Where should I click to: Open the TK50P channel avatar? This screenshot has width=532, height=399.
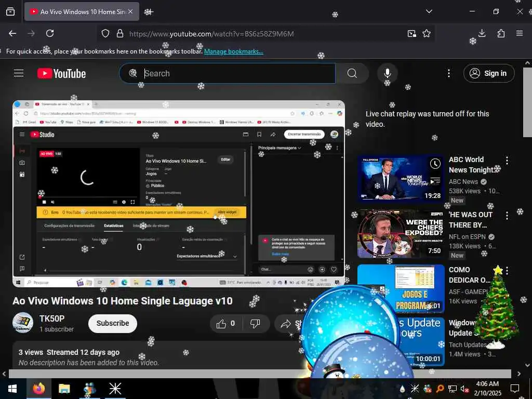tap(23, 323)
